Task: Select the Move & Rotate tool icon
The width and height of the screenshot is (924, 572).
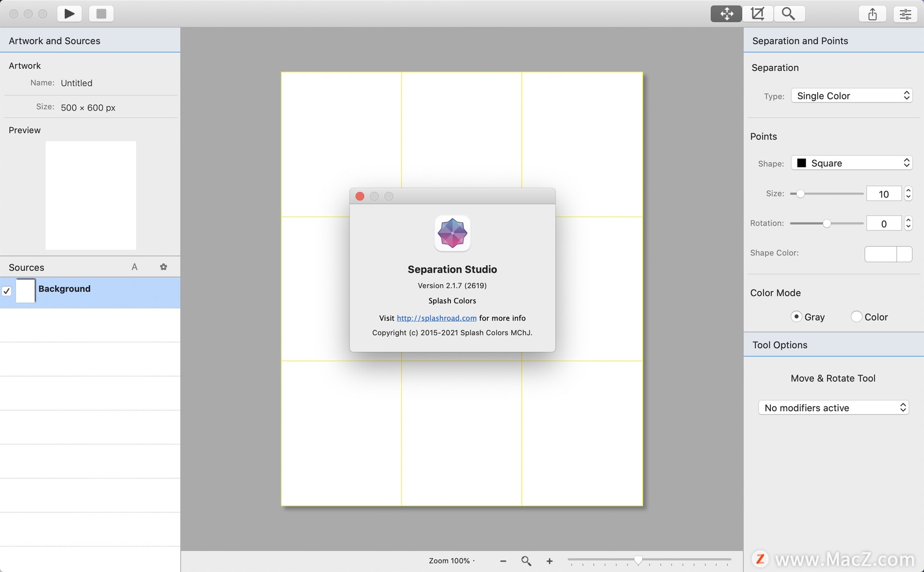Action: pyautogui.click(x=726, y=13)
